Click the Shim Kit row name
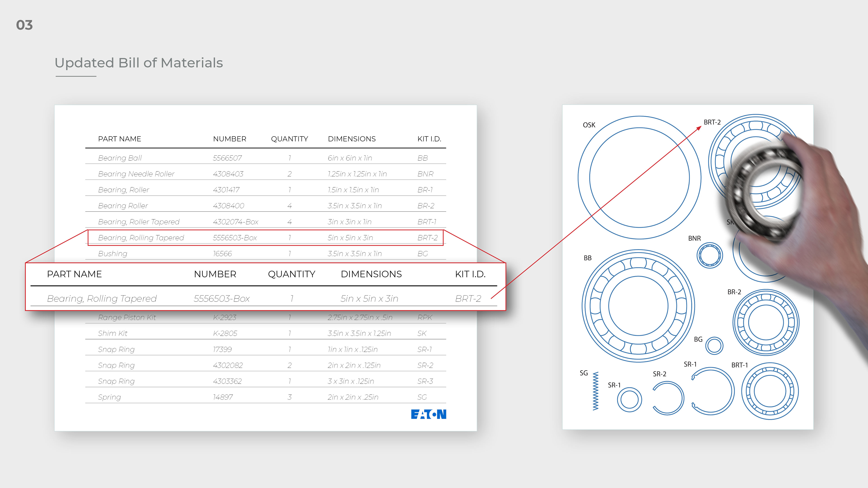Screen dimensions: 868x488 (113, 333)
